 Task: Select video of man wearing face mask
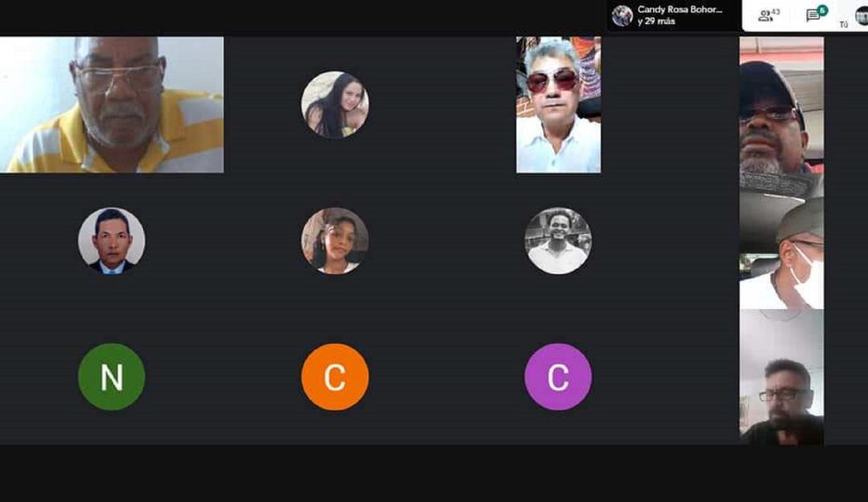(782, 254)
